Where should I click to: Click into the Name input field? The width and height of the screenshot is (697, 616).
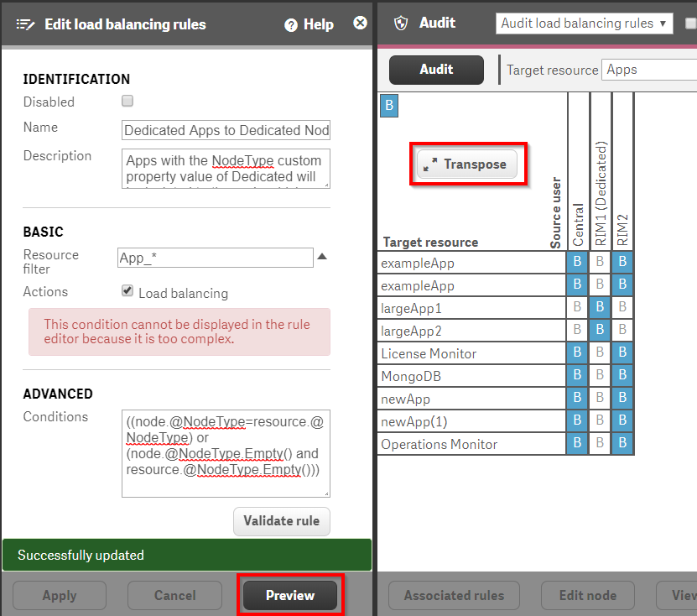tap(226, 130)
